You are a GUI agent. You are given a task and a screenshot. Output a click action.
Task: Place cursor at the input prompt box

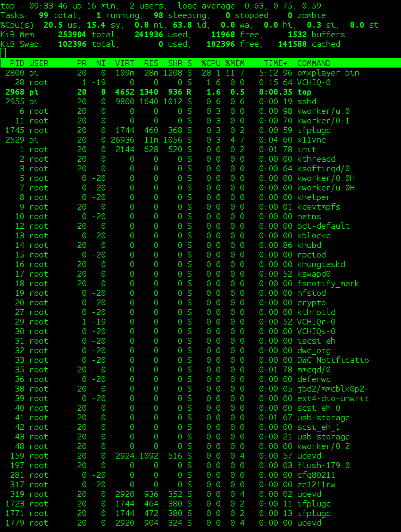pyautogui.click(x=3, y=53)
